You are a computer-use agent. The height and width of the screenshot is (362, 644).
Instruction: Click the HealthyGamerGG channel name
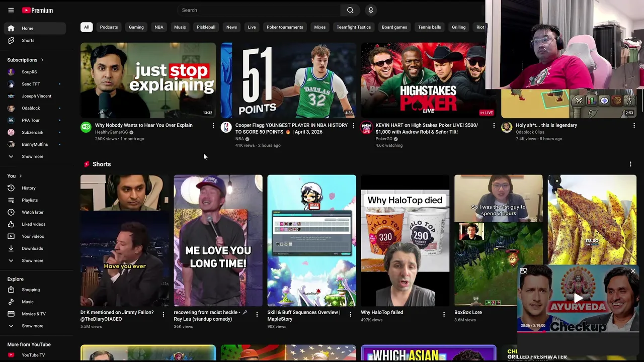click(111, 132)
